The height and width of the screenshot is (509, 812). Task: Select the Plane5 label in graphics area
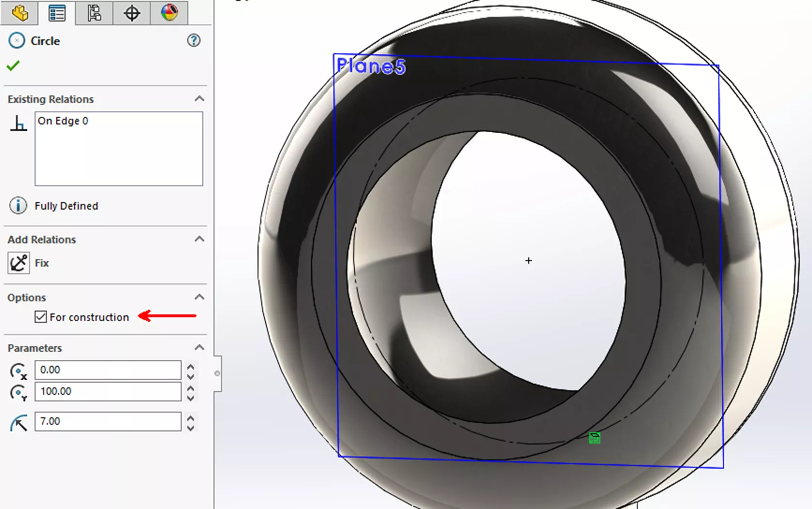click(x=371, y=66)
